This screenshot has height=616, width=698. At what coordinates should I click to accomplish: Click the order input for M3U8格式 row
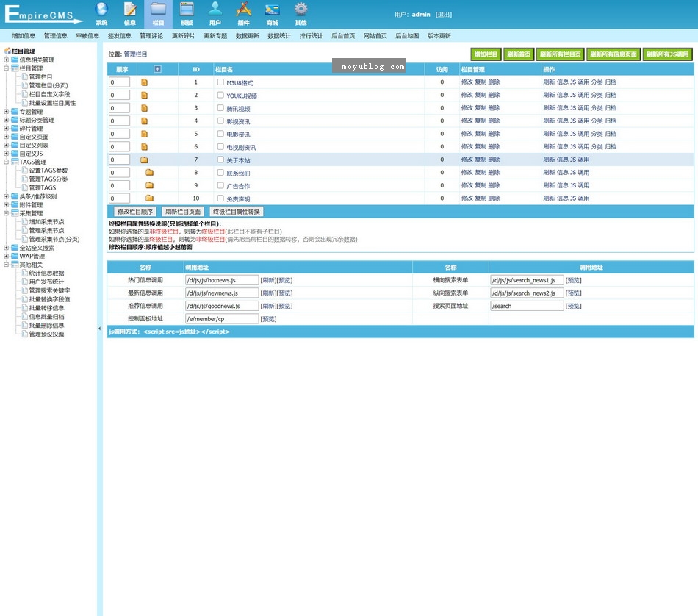tap(119, 82)
